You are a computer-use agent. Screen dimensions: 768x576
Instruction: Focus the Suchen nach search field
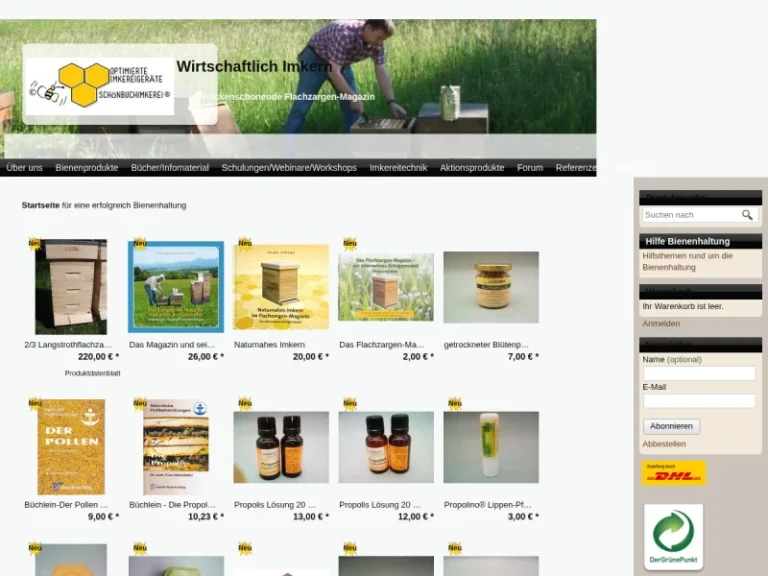coord(690,215)
